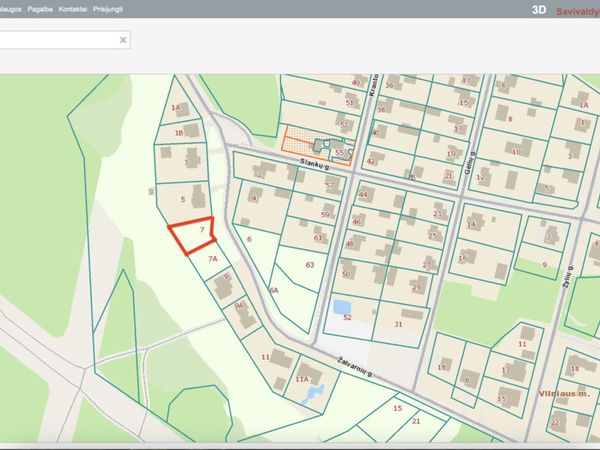Click parcel label 29

pos(417,287)
